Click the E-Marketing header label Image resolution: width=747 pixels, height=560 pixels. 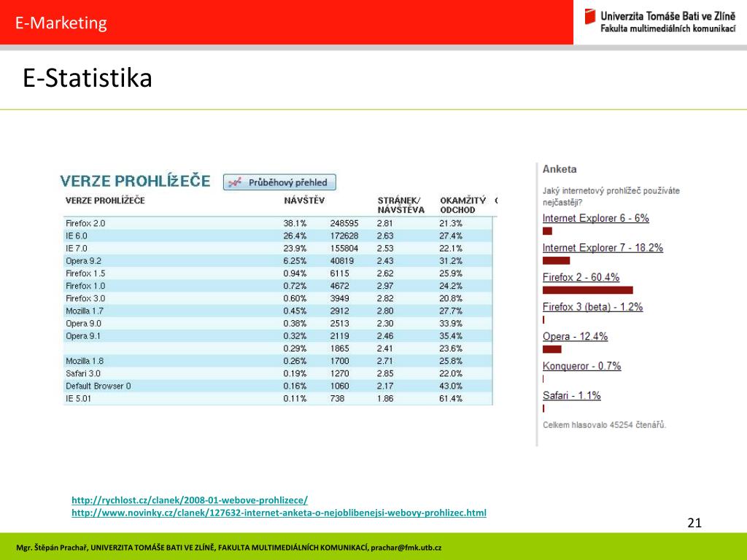coord(61,23)
